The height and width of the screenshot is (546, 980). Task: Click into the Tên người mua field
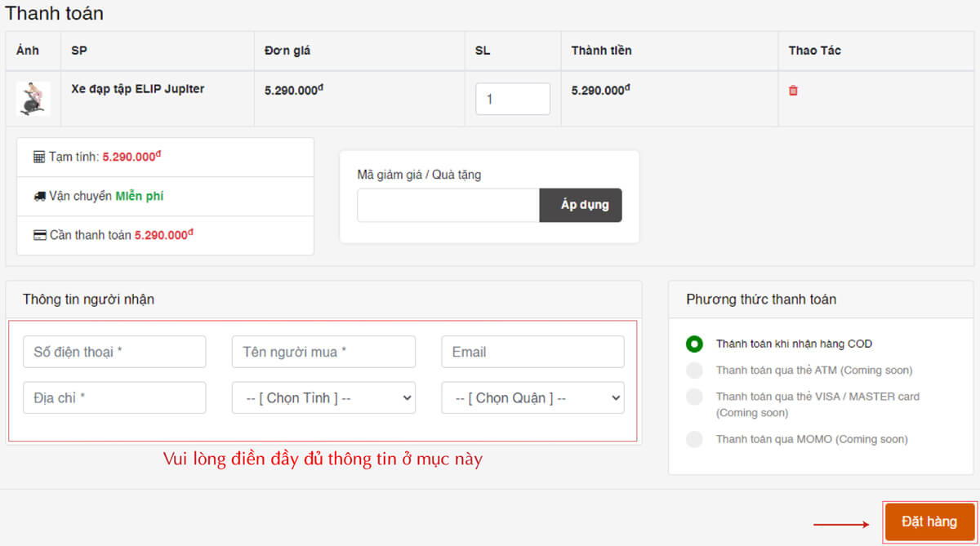pos(323,352)
